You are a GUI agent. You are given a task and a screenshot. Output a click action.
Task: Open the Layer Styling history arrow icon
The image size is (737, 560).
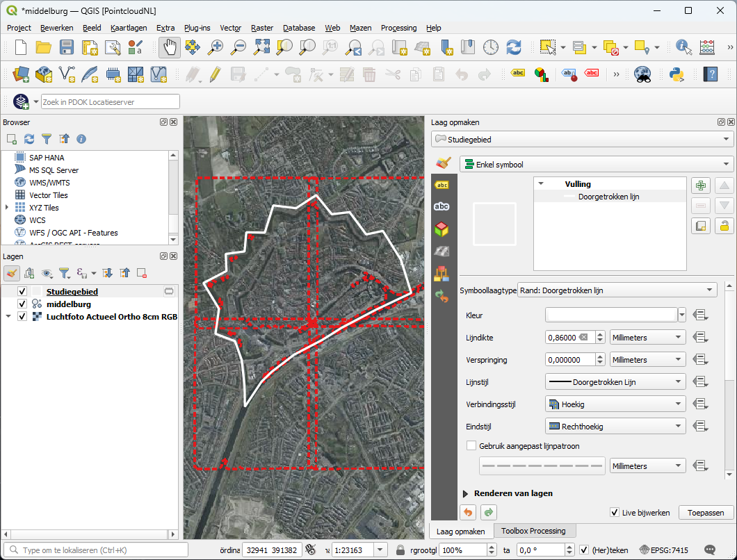click(443, 294)
